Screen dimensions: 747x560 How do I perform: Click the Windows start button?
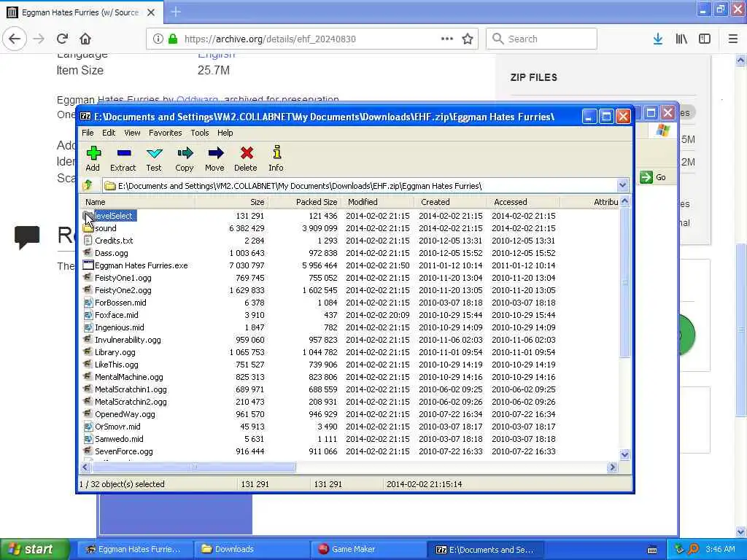click(x=34, y=549)
